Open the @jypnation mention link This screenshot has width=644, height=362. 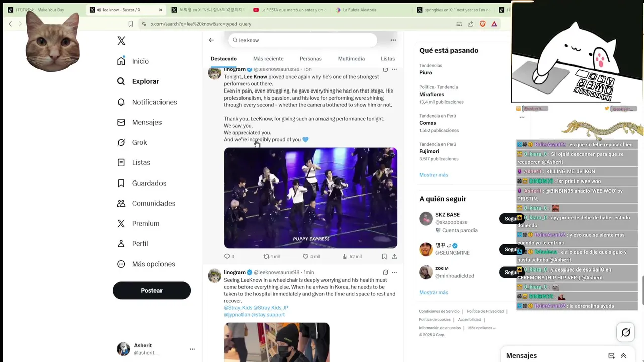[x=236, y=315]
